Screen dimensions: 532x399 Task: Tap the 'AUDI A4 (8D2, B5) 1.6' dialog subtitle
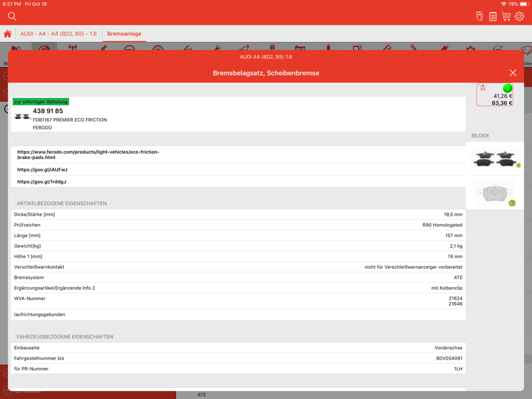(x=266, y=57)
